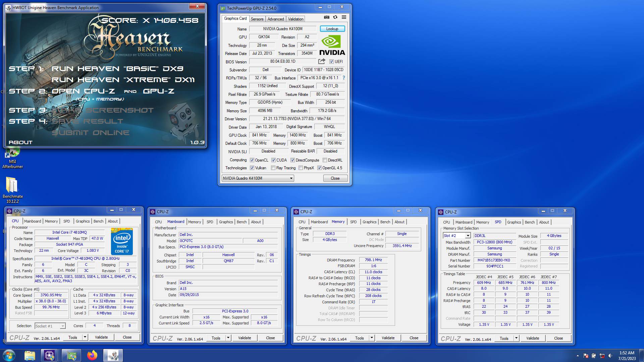The width and height of the screenshot is (644, 362).
Task: Toggle the PhysX checkbox
Action: (301, 168)
